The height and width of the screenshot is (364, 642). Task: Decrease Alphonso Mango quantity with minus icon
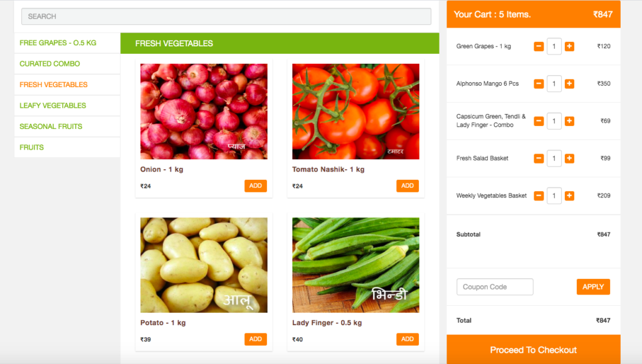tap(539, 84)
